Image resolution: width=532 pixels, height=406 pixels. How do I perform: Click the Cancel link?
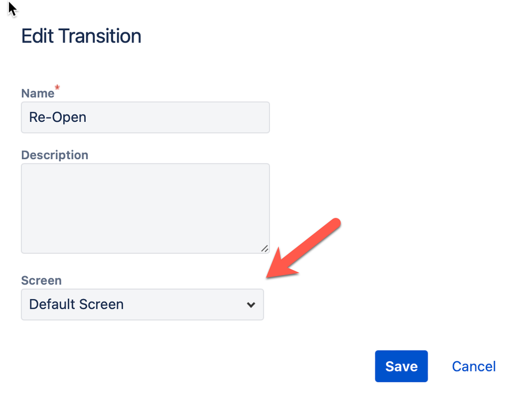coord(473,366)
